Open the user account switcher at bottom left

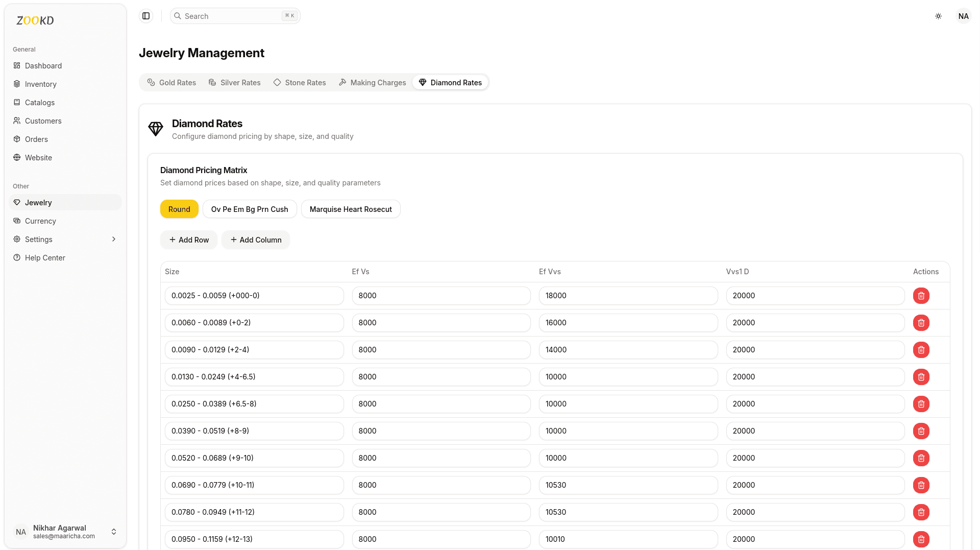[114, 532]
